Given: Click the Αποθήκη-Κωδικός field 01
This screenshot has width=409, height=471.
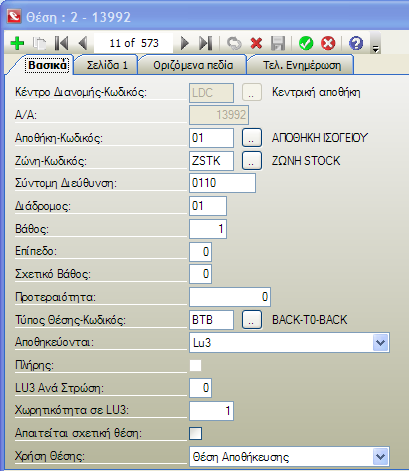Looking at the screenshot, I should point(211,138).
